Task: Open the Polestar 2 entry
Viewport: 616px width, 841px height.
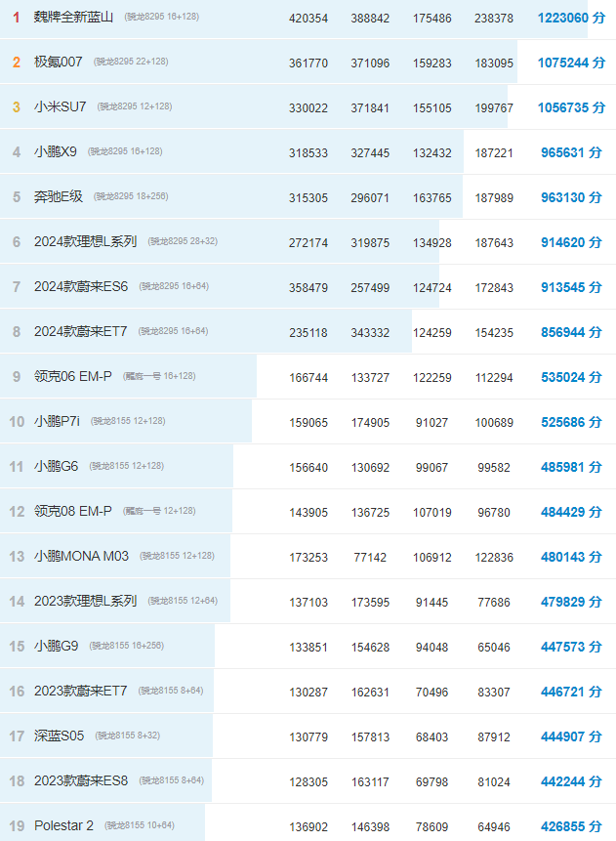Action: tap(63, 826)
